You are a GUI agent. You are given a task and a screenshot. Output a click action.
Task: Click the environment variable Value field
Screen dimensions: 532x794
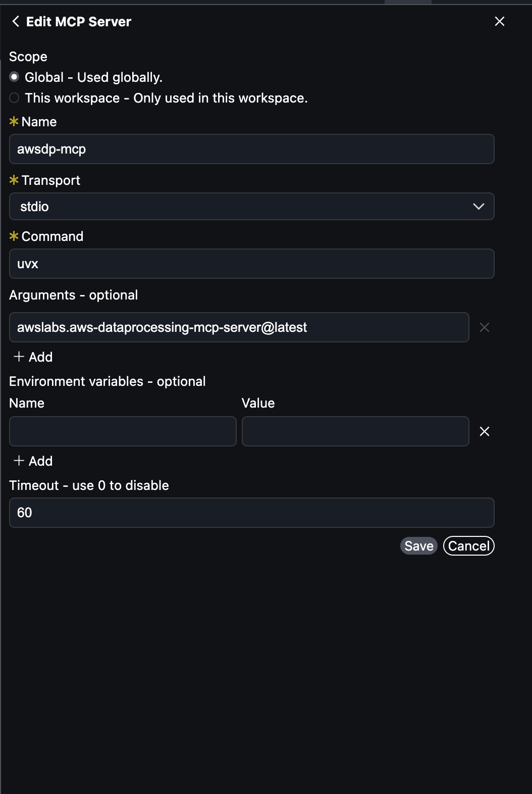pos(355,431)
